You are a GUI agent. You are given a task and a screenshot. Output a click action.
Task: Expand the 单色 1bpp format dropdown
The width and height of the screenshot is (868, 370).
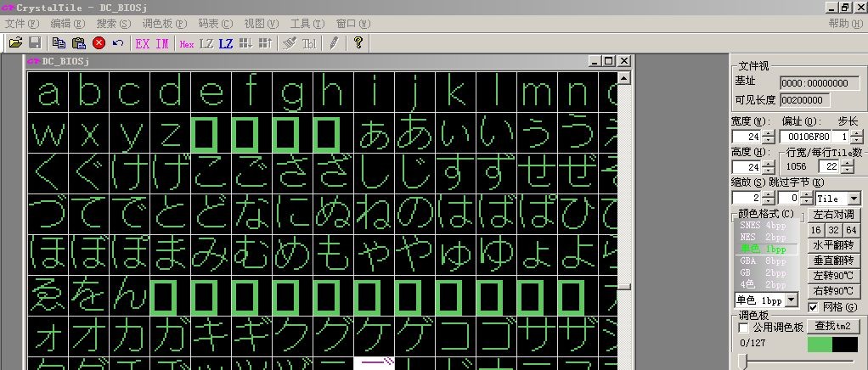click(792, 300)
